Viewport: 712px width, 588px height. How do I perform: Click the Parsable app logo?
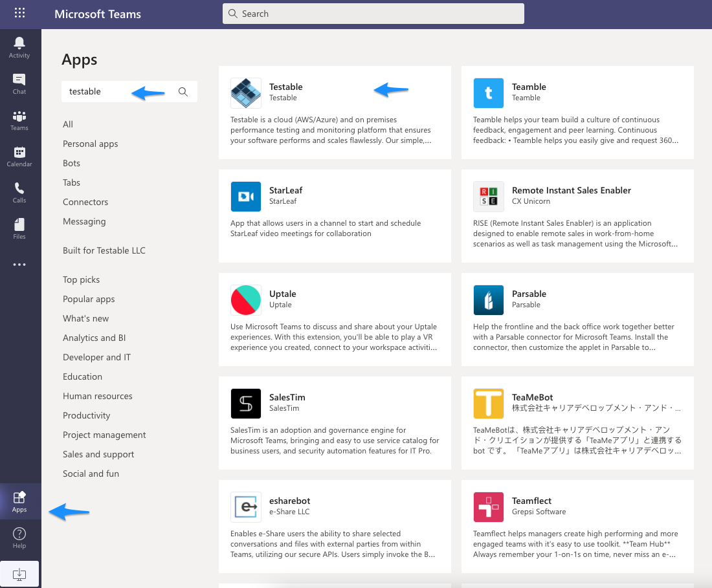(x=489, y=300)
